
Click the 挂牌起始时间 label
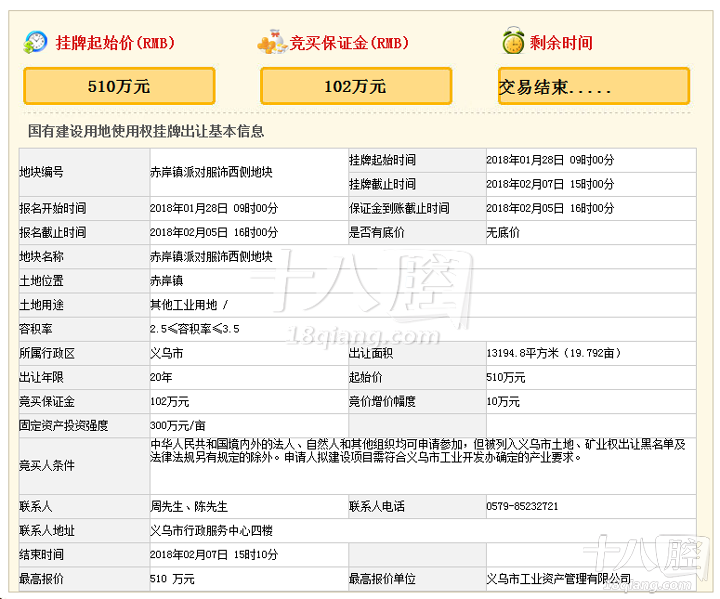(382, 160)
